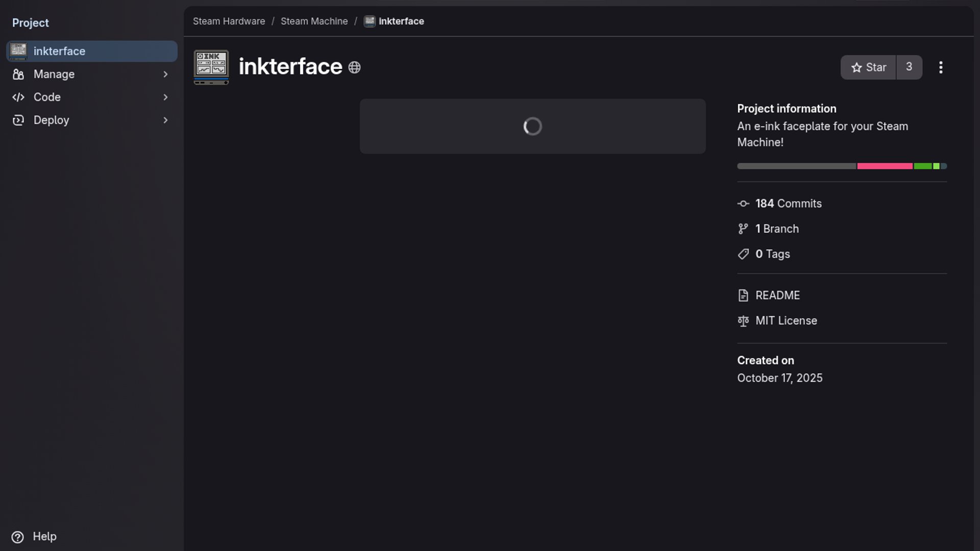
Task: Open the vertical ellipsis actions menu
Action: (941, 67)
